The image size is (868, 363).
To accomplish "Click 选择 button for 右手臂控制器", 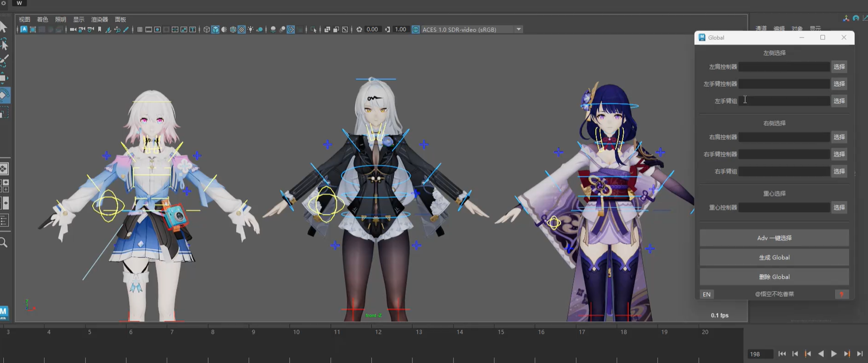I will pos(839,154).
